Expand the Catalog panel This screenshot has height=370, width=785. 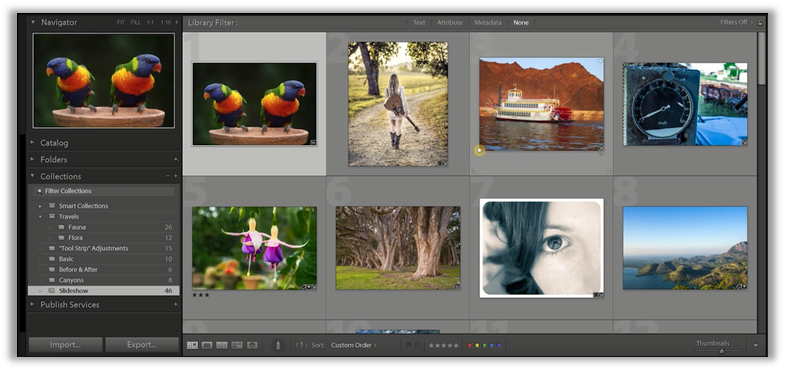click(33, 143)
